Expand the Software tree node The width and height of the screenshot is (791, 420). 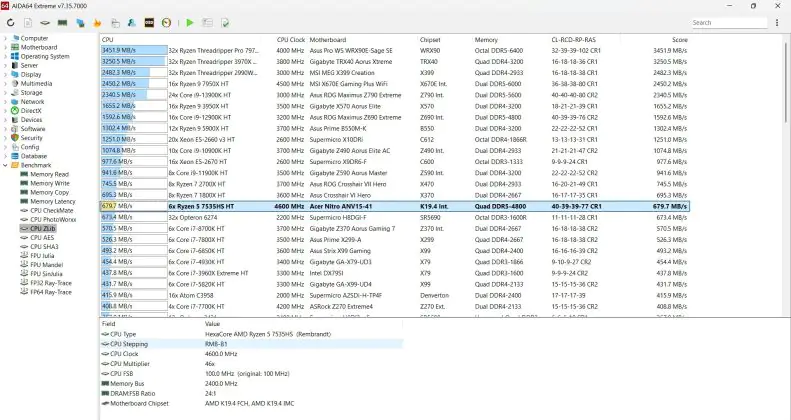(x=6, y=129)
